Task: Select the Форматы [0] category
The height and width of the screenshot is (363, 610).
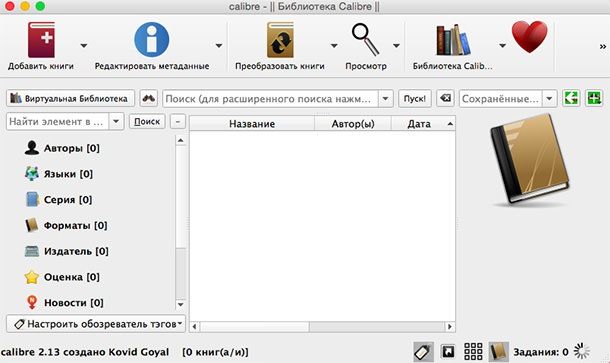Action: (66, 225)
